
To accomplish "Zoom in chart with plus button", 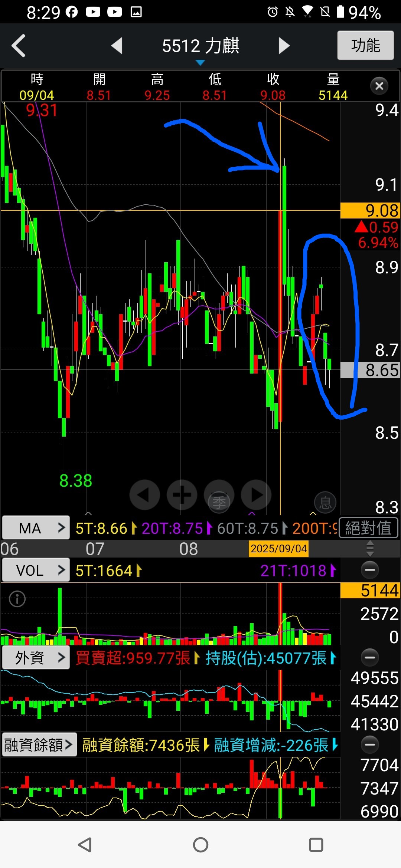I will (x=182, y=495).
